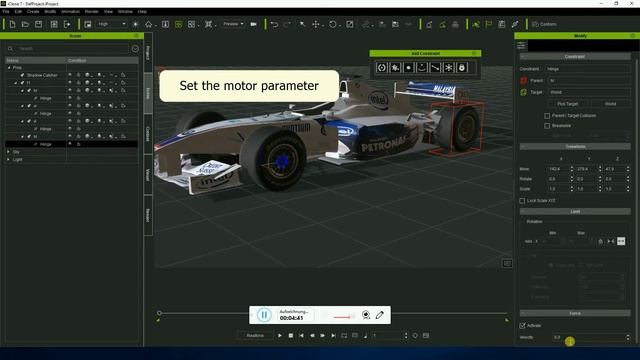640x360 pixels.
Task: Click the pencil annotate icon in recorder
Action: coord(380,315)
